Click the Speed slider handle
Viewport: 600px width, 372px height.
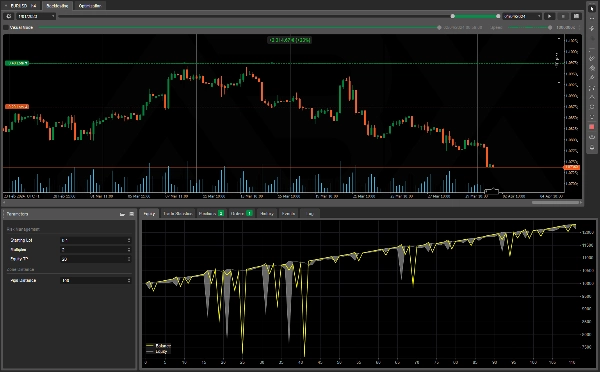pyautogui.click(x=550, y=28)
